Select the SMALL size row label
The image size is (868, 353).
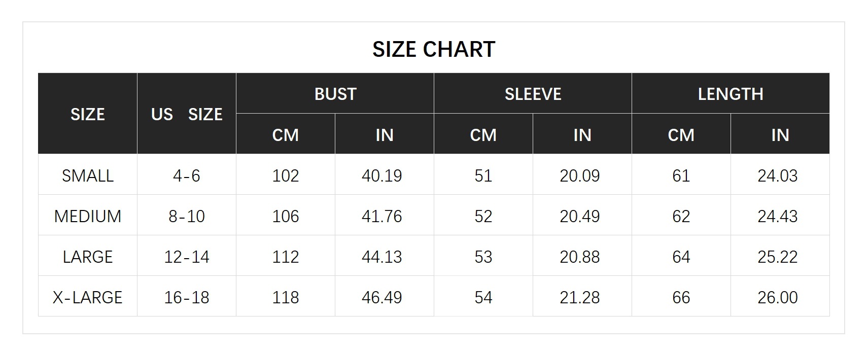tap(88, 175)
